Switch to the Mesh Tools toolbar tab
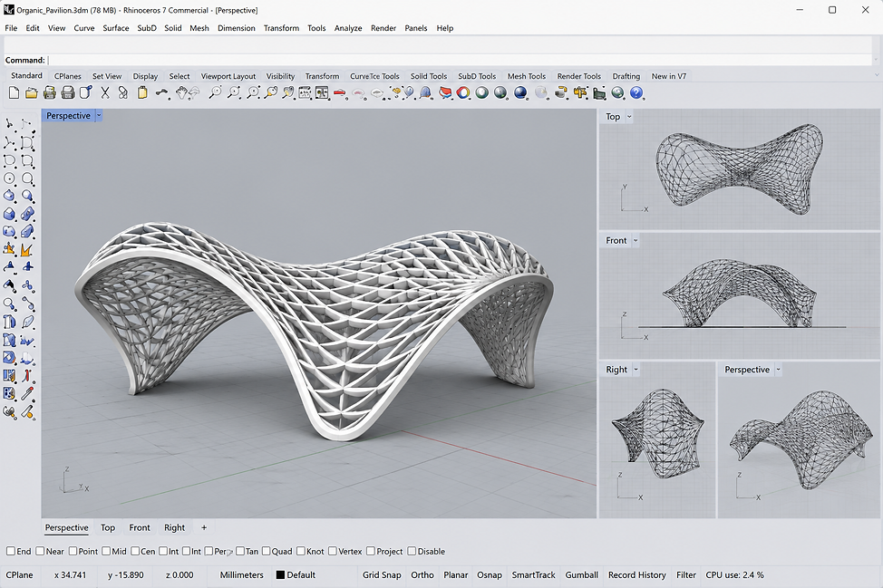Image resolution: width=883 pixels, height=588 pixels. (527, 76)
